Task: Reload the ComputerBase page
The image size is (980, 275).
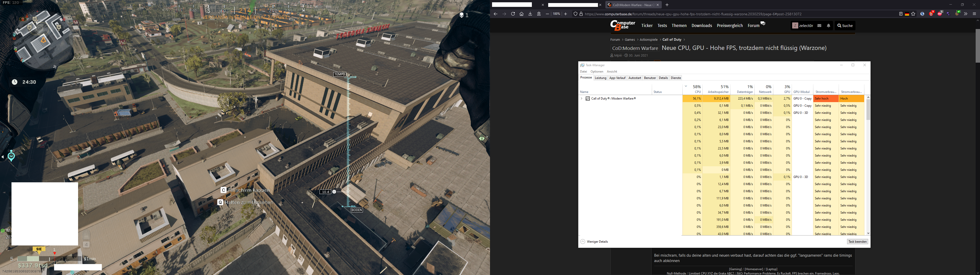Action: (x=513, y=14)
